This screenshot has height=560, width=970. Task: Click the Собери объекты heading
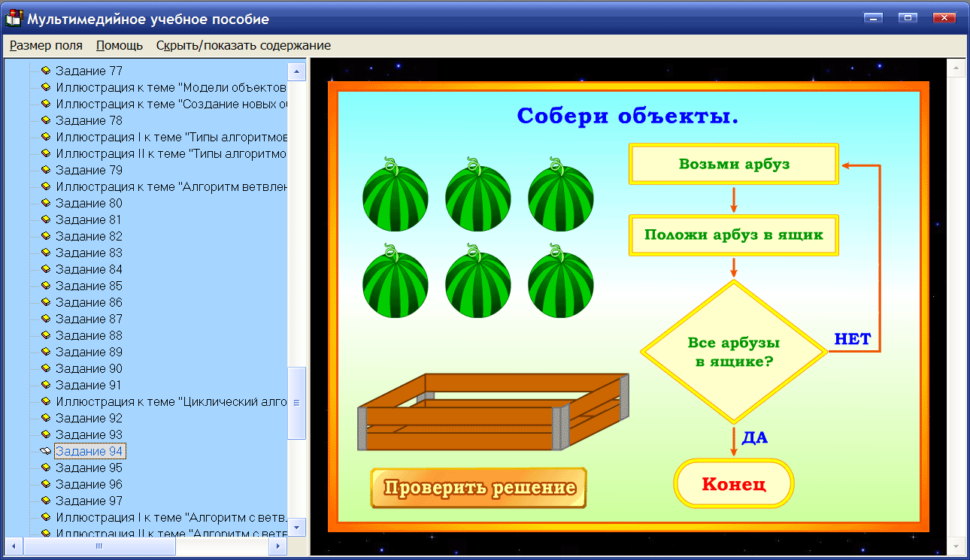coord(628,117)
